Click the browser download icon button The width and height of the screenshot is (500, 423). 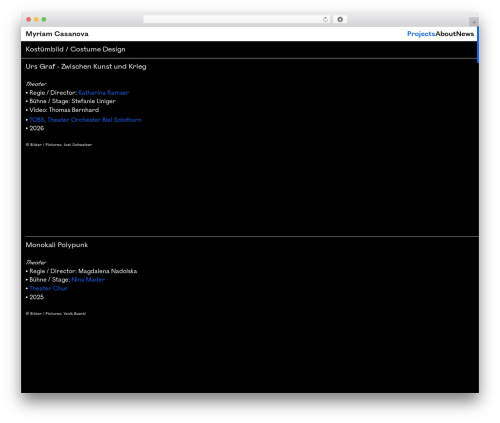[340, 19]
